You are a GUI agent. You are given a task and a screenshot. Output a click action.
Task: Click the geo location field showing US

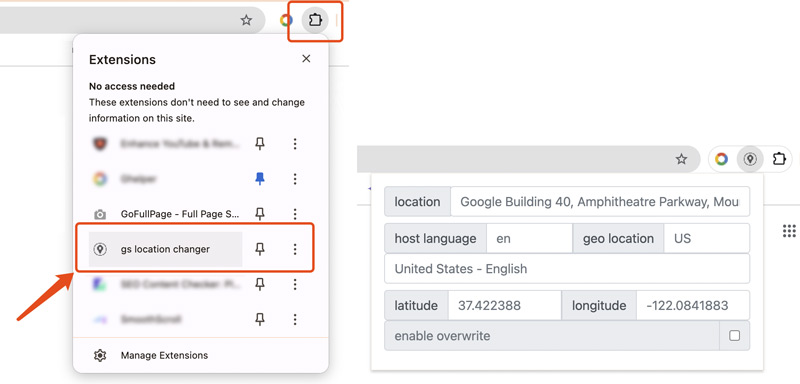point(707,238)
